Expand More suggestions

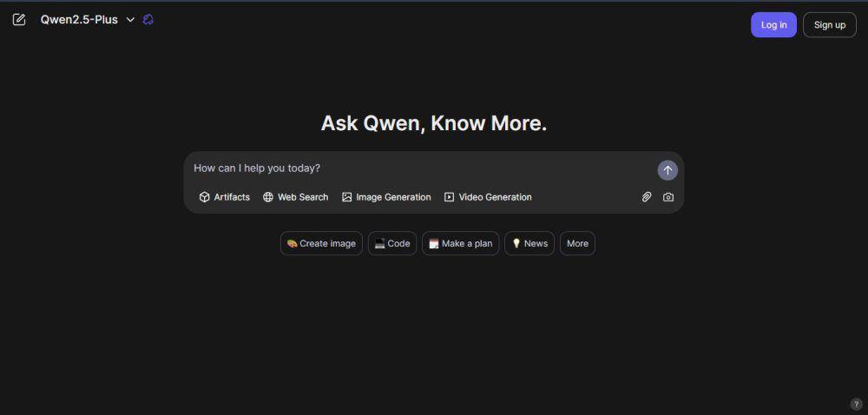pyautogui.click(x=577, y=243)
